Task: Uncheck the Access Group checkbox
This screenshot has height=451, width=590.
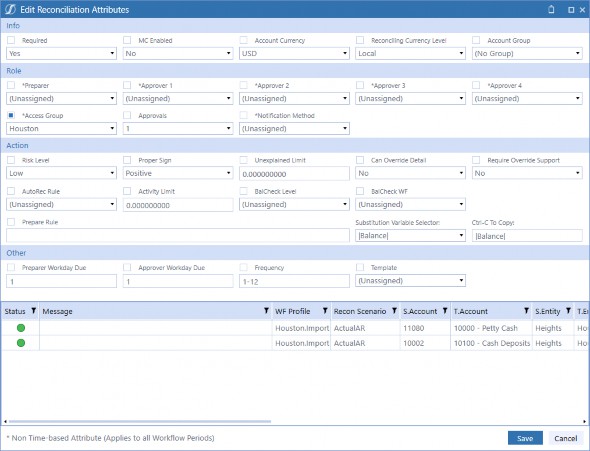Action: tap(11, 115)
